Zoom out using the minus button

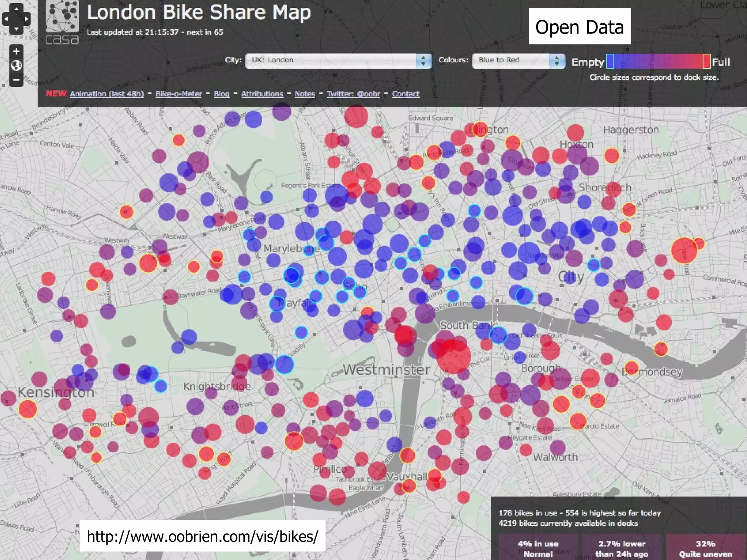pos(16,79)
